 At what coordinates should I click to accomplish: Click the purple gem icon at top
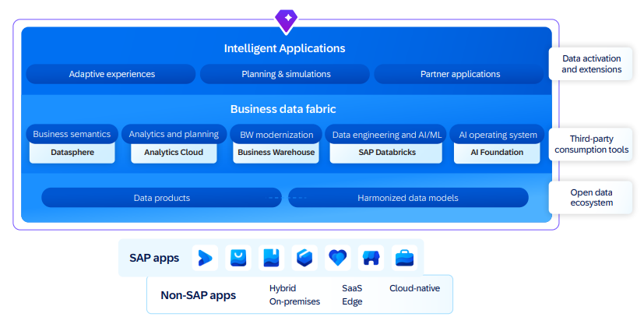(x=287, y=21)
